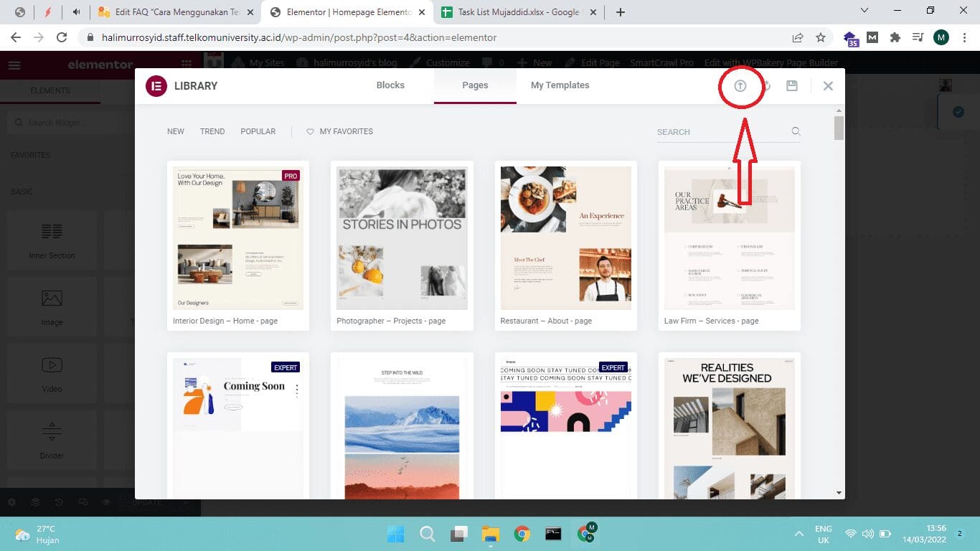Click the magnifier icon in library search

(x=796, y=131)
